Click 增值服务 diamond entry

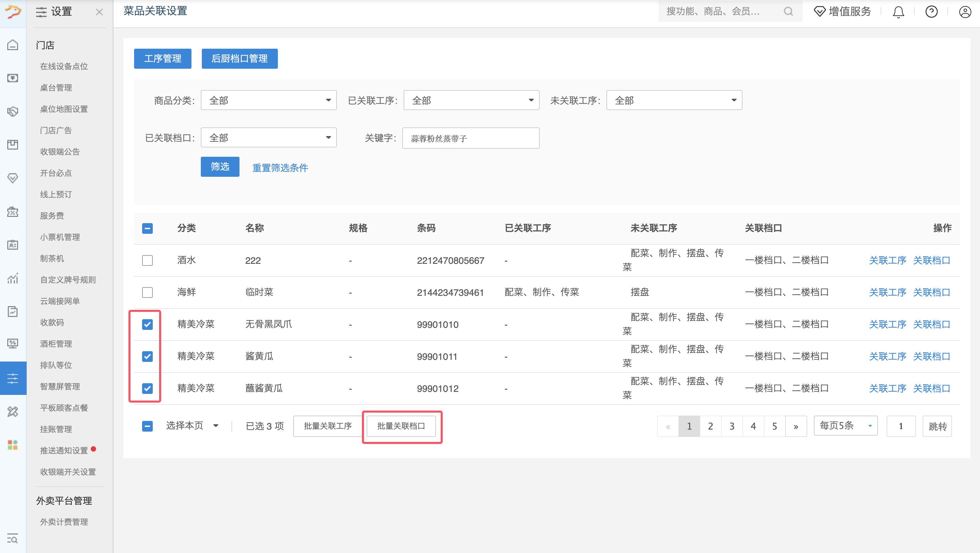842,11
